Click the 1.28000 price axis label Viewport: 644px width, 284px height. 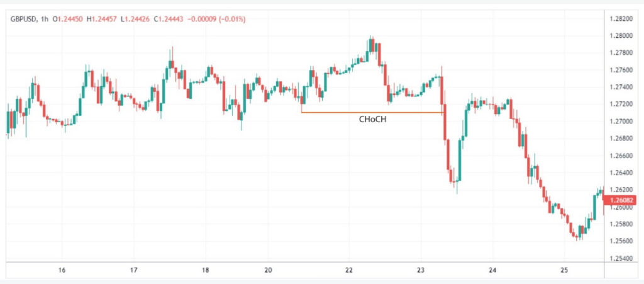621,36
